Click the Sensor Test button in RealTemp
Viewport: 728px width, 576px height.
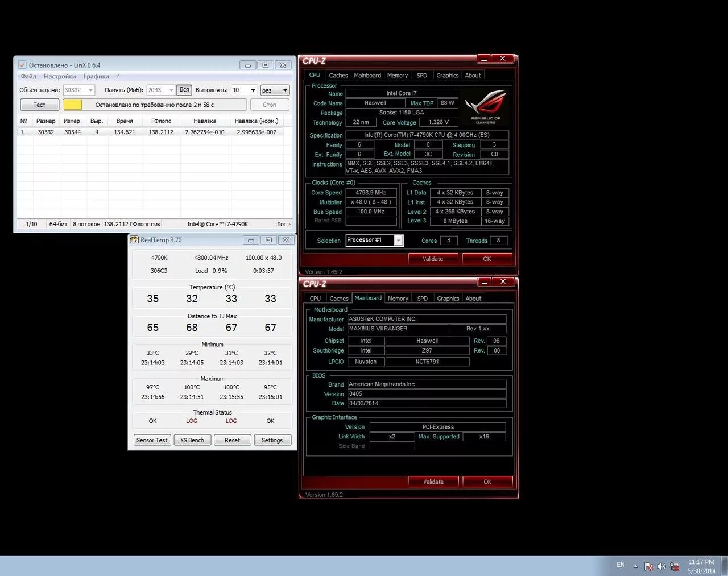coord(152,440)
